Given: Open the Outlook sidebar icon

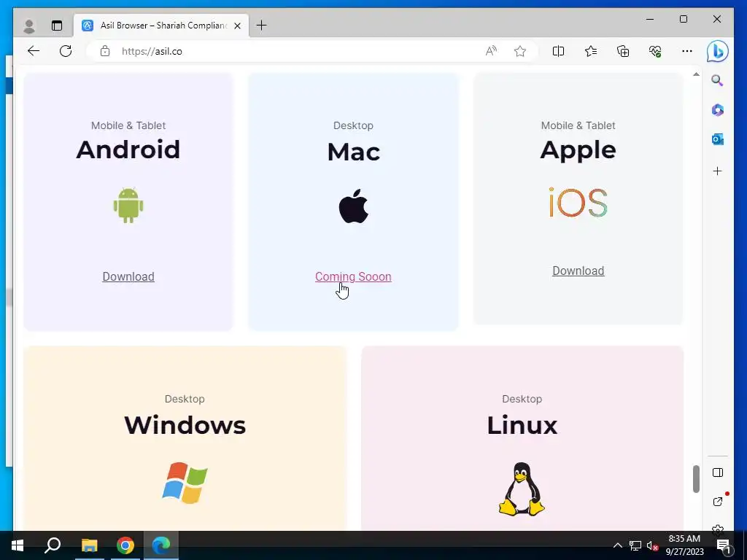Looking at the screenshot, I should pos(718,139).
